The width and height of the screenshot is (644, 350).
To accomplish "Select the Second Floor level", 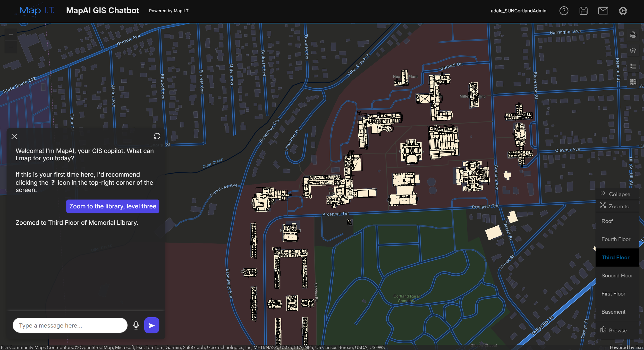I will pos(617,276).
